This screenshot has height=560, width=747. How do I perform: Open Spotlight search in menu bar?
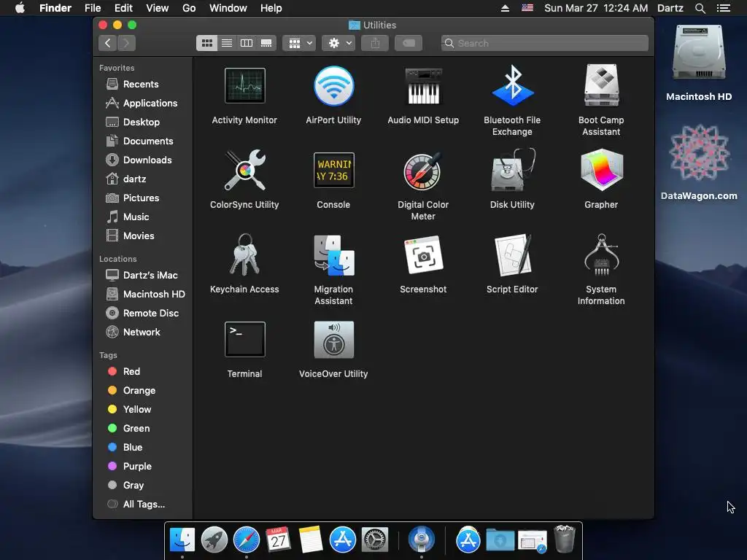coord(700,8)
